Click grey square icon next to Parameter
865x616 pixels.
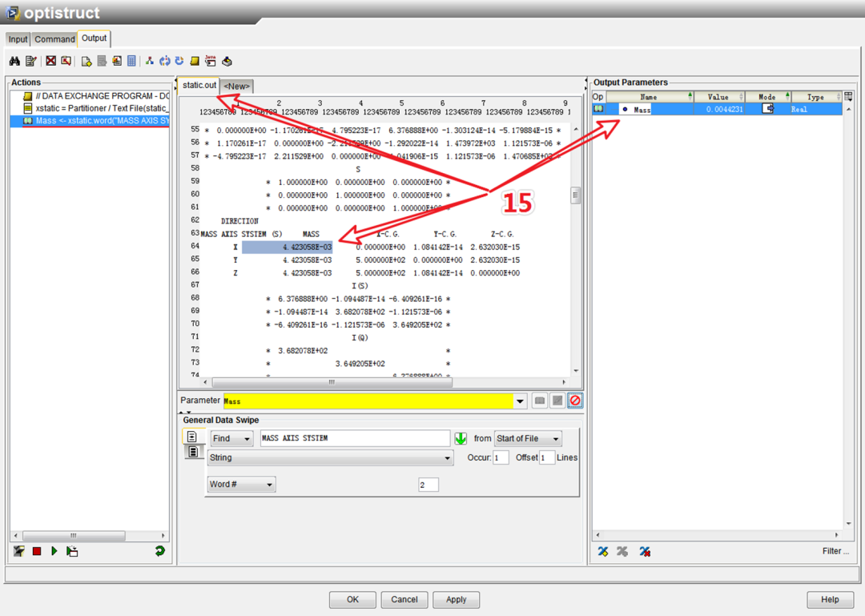pos(557,401)
